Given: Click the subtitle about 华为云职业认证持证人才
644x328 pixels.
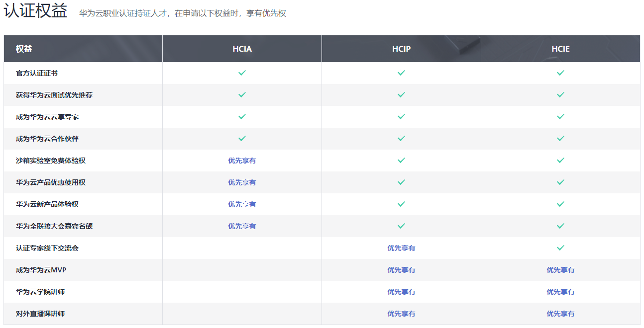Looking at the screenshot, I should (183, 13).
